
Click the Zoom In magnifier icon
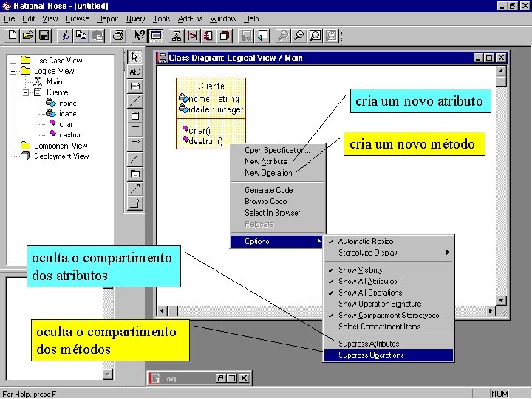283,35
